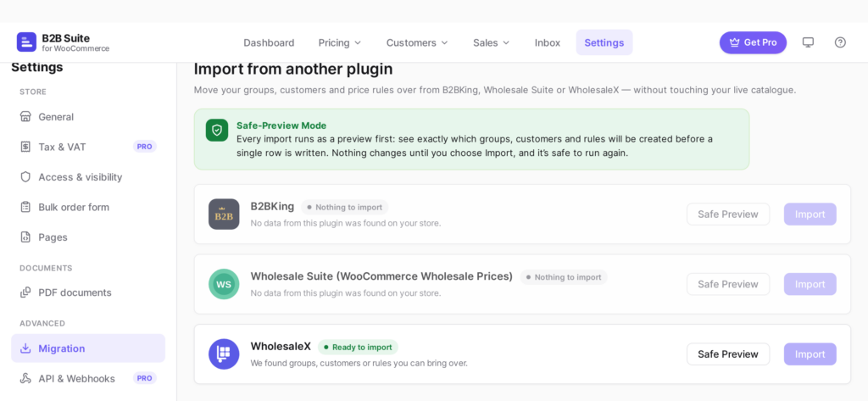868x401 pixels.
Task: Click the crown icon on Get Pro
Action: pyautogui.click(x=735, y=42)
